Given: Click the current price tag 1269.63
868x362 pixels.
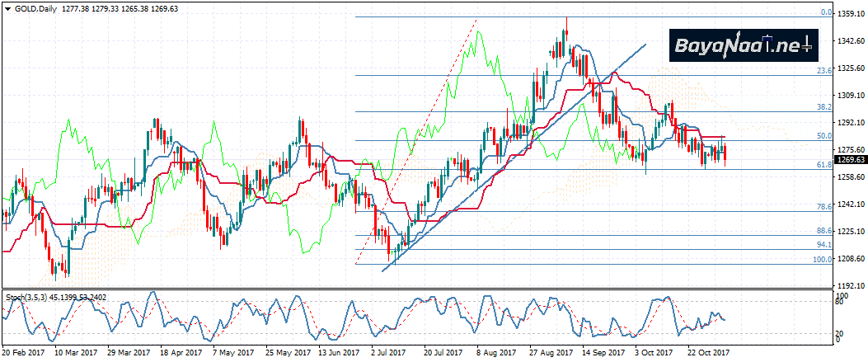Looking at the screenshot, I should tap(850, 160).
